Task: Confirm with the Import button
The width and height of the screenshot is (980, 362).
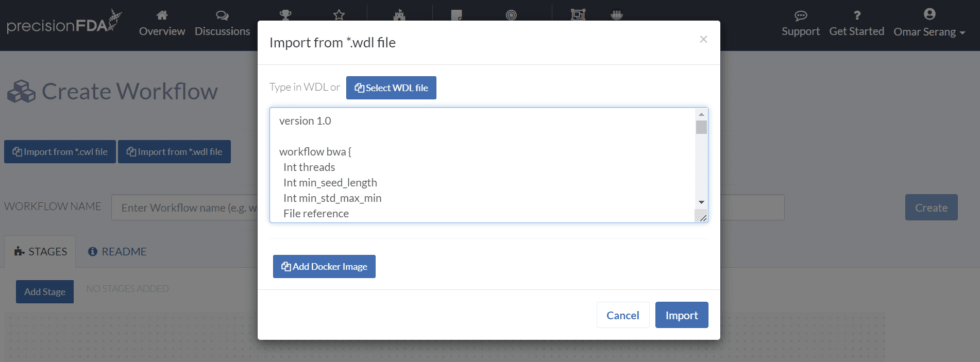Action: click(681, 315)
